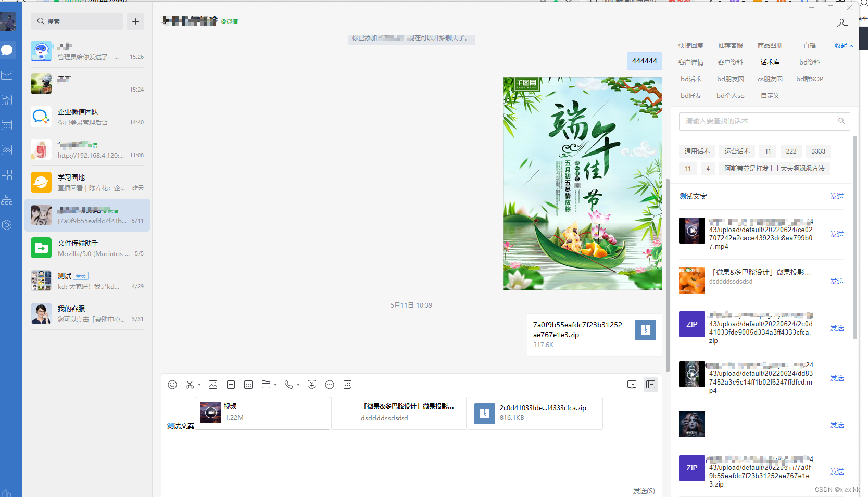Image resolution: width=868 pixels, height=497 pixels.
Task: Click the document icon in chat toolbar
Action: (x=231, y=385)
